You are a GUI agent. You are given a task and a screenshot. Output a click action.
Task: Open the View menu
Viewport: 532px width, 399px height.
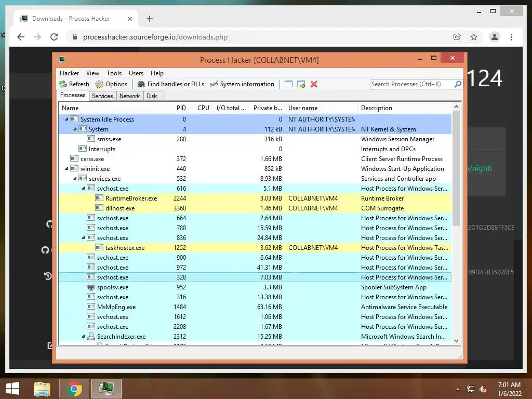coord(92,73)
